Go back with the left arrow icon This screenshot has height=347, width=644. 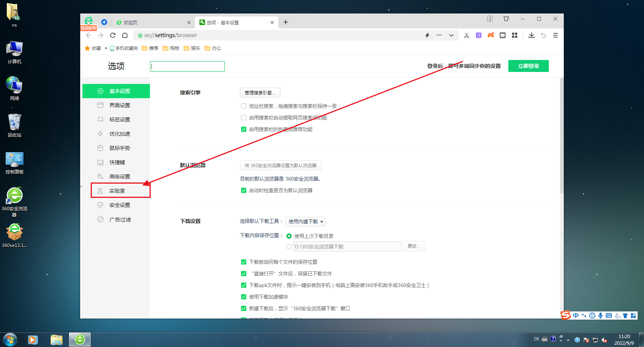88,35
